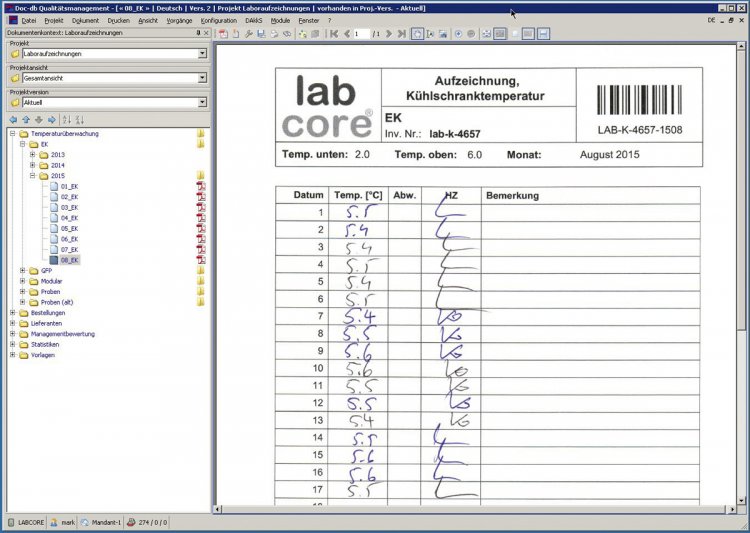Click yellow folder marker beside Temperaturüberwachung

point(201,133)
